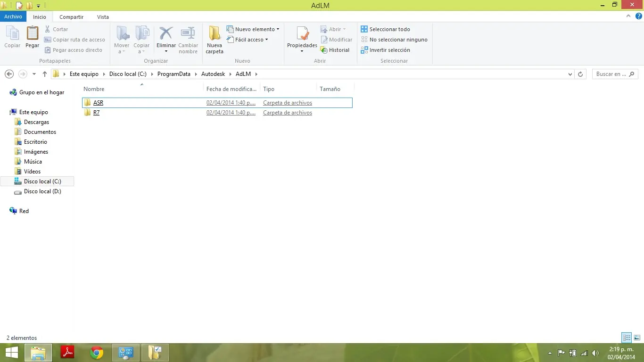Expand the arrow after ProgramData in breadcrumb
This screenshot has width=644, height=362.
pos(196,74)
